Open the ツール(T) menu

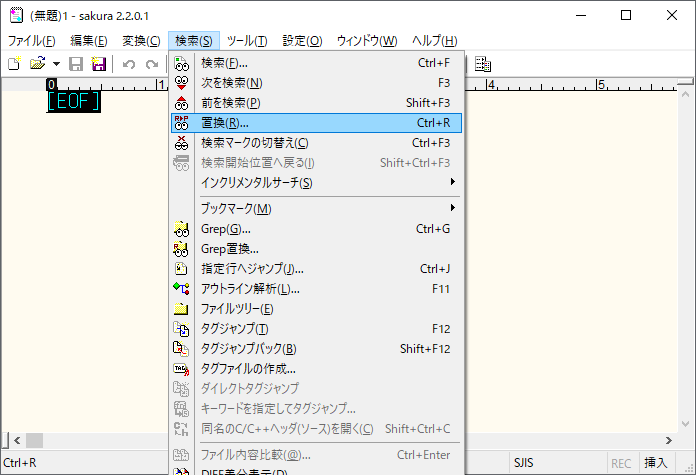click(x=247, y=41)
